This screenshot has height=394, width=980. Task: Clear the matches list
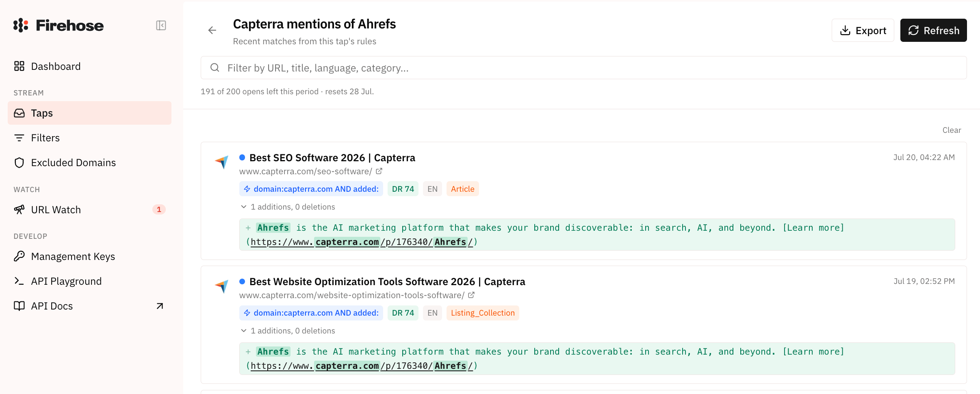pos(952,130)
